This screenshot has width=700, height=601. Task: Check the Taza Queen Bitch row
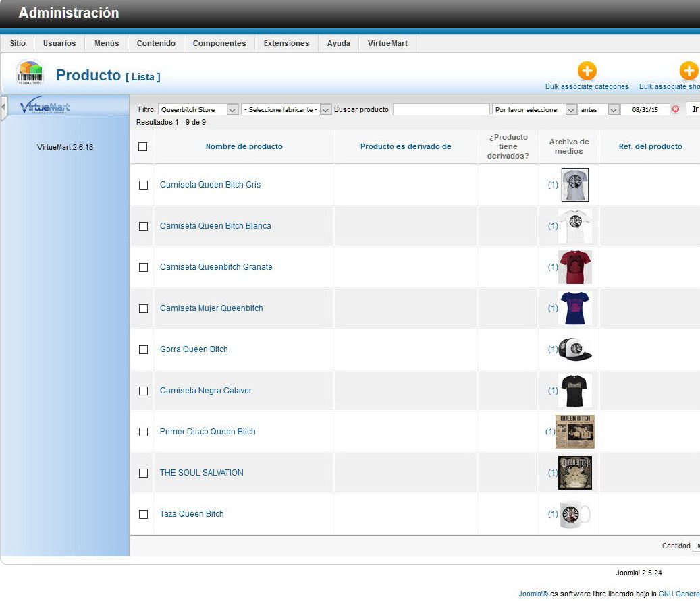[143, 514]
